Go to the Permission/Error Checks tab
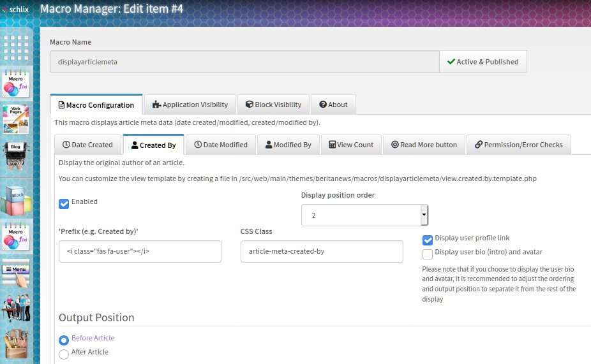 pyautogui.click(x=518, y=145)
